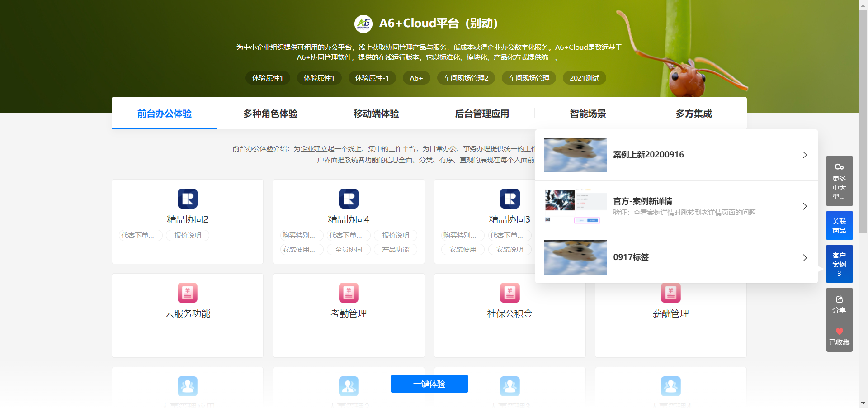Open 0917标签 thumbnail

pyautogui.click(x=576, y=258)
